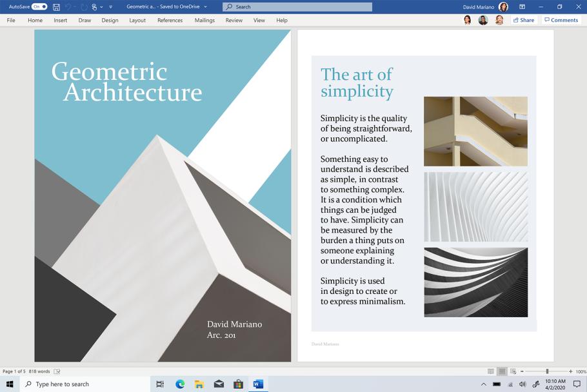
Task: Open the Word ribbon display options icon
Action: tap(522, 6)
